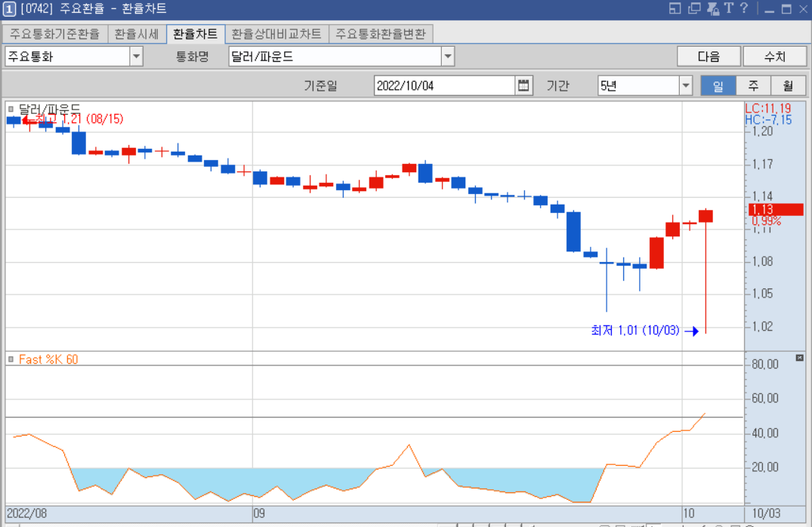Click the square marker beside Fast %K 60
This screenshot has height=527, width=812.
click(x=11, y=359)
